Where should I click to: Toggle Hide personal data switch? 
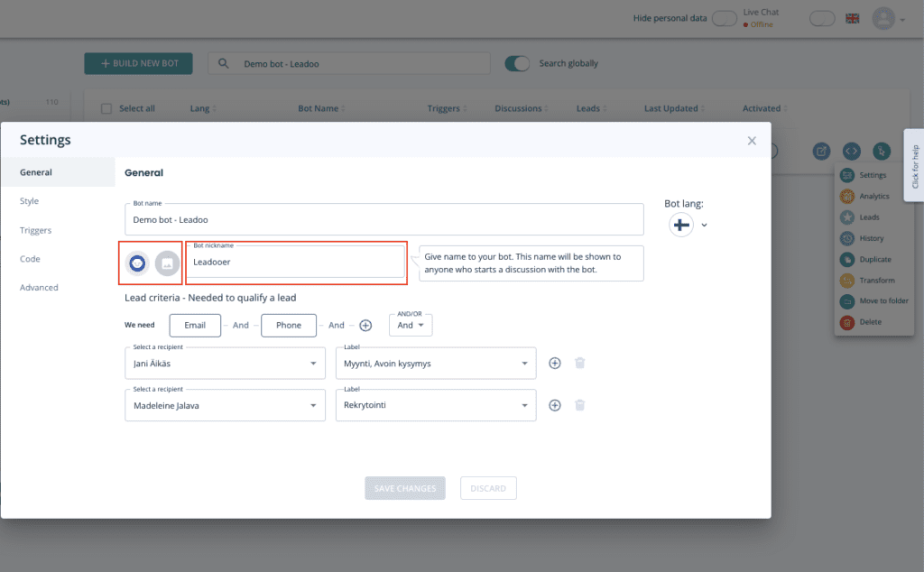[724, 18]
